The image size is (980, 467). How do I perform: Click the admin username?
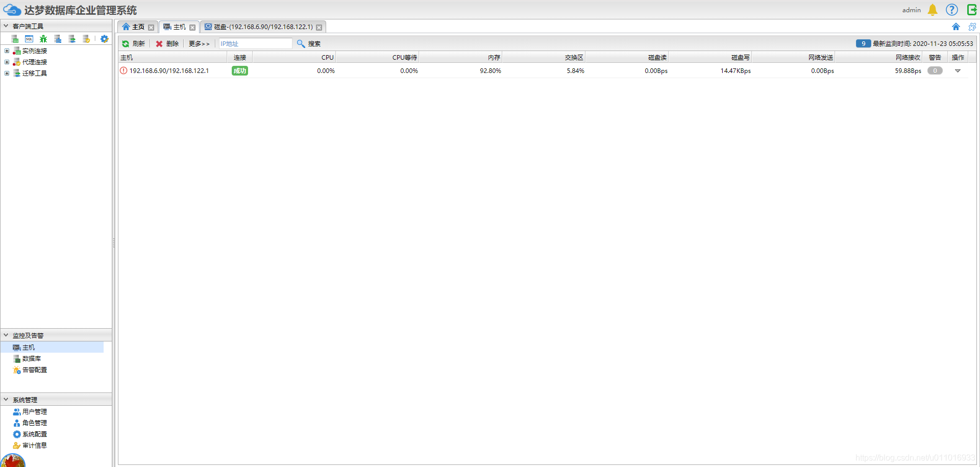(911, 10)
